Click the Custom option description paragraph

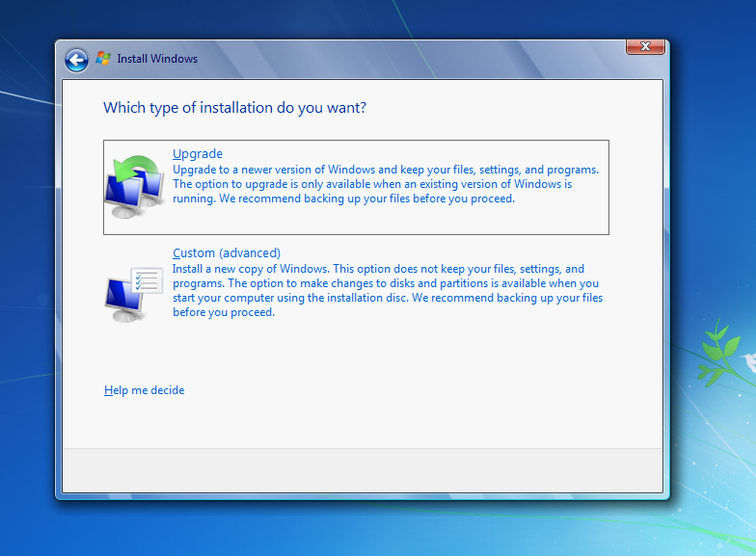388,291
